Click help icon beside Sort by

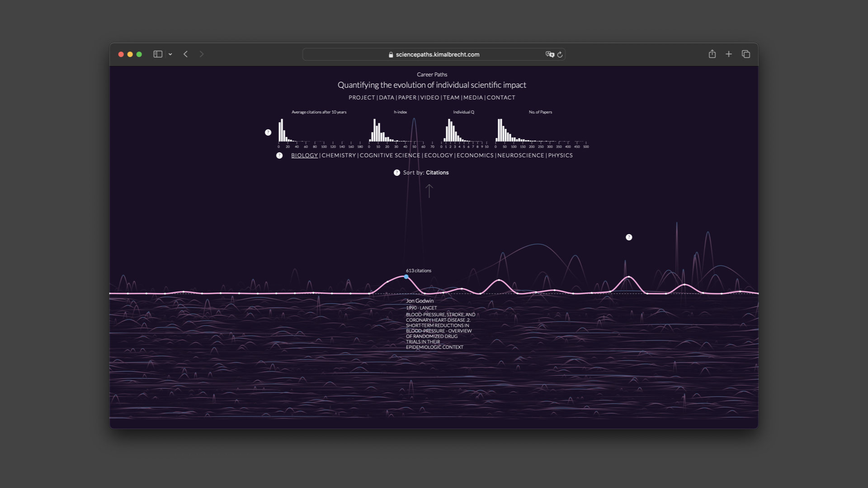(x=397, y=173)
